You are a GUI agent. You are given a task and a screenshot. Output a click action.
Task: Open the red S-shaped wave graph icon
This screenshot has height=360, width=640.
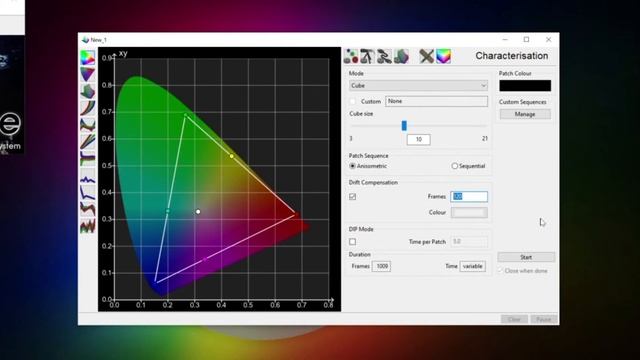point(88,209)
